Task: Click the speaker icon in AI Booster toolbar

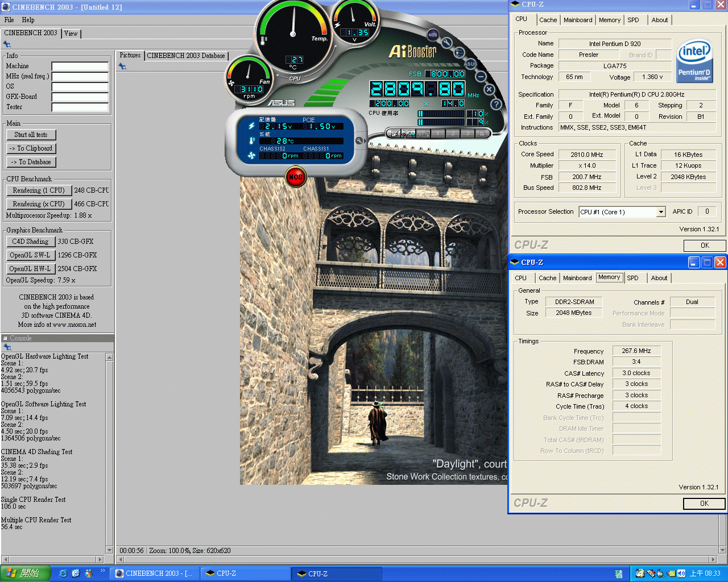Action: (x=423, y=134)
